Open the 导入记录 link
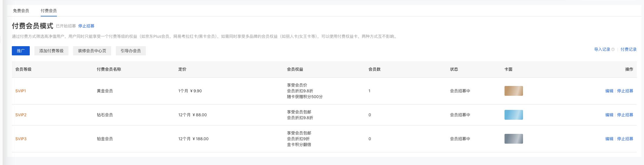The height and width of the screenshot is (165, 644). pos(602,50)
